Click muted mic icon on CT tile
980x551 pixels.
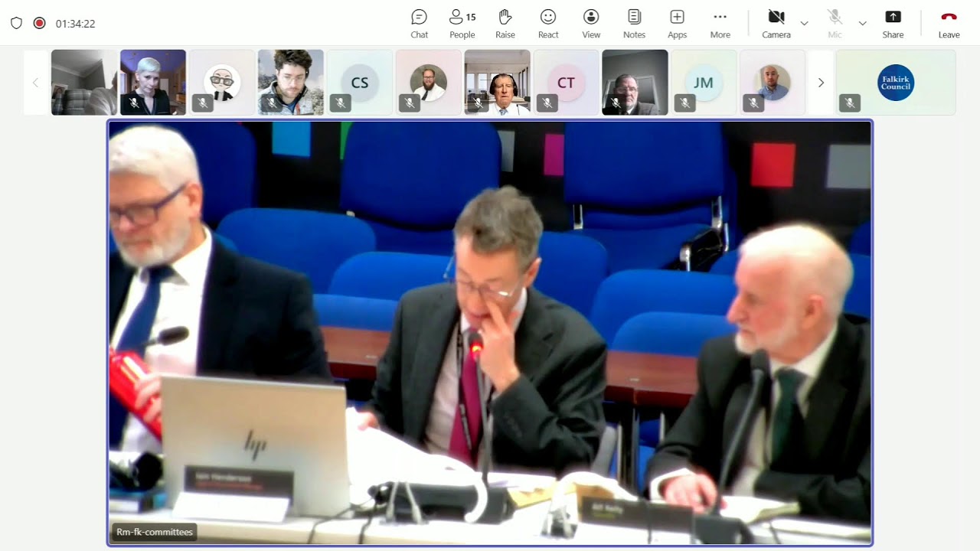(547, 103)
